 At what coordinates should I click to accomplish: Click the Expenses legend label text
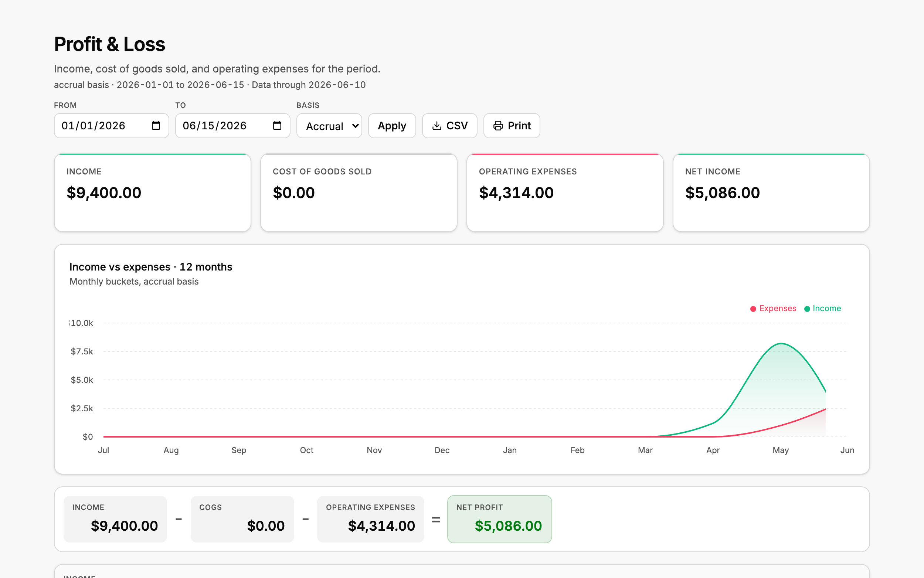pyautogui.click(x=777, y=309)
